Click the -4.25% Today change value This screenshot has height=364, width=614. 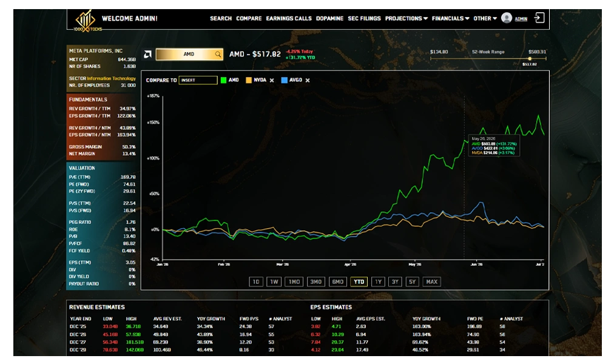click(299, 52)
